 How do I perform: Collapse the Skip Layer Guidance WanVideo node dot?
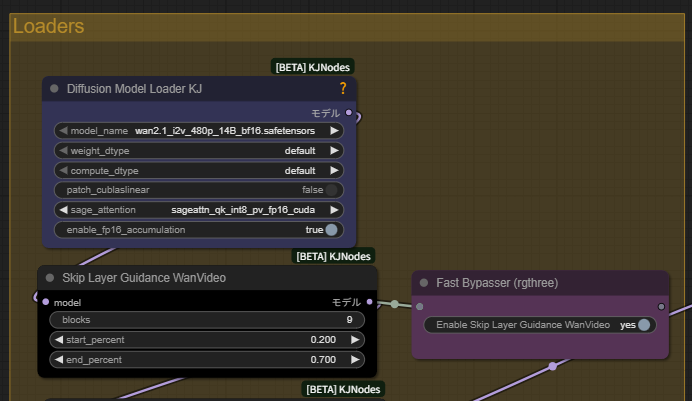coord(50,277)
